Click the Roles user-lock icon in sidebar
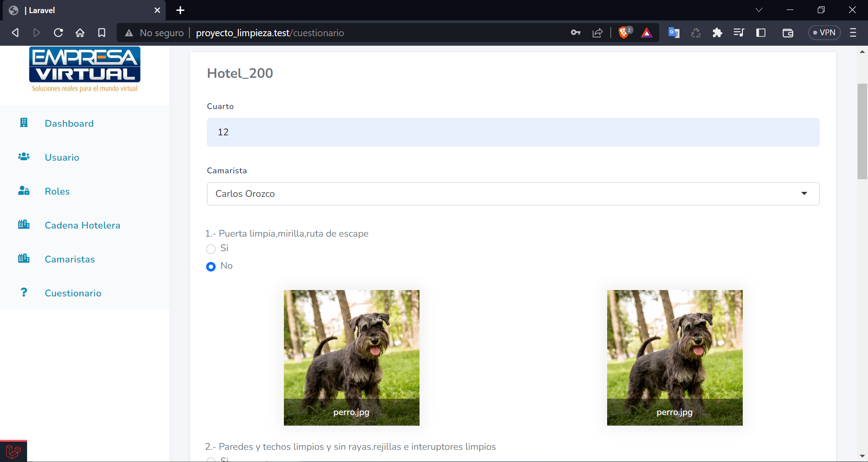The image size is (868, 462). [24, 191]
